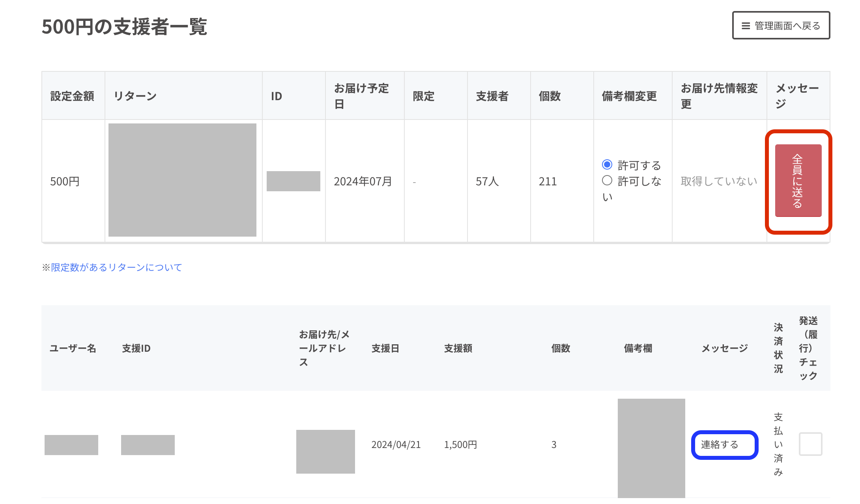Image resolution: width=860 pixels, height=504 pixels.
Task: Click the redacted 備考欄 cell
Action: [x=651, y=448]
